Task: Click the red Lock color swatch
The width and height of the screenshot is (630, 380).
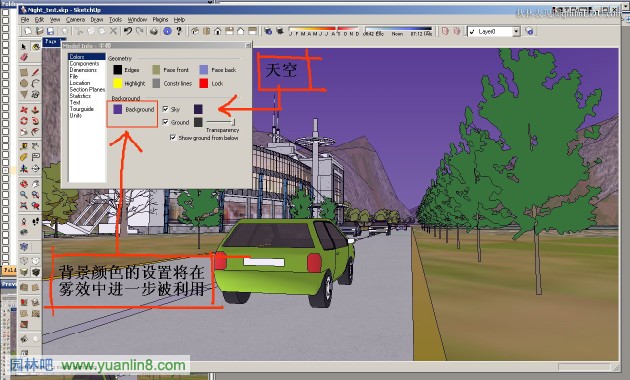Action: (x=204, y=83)
